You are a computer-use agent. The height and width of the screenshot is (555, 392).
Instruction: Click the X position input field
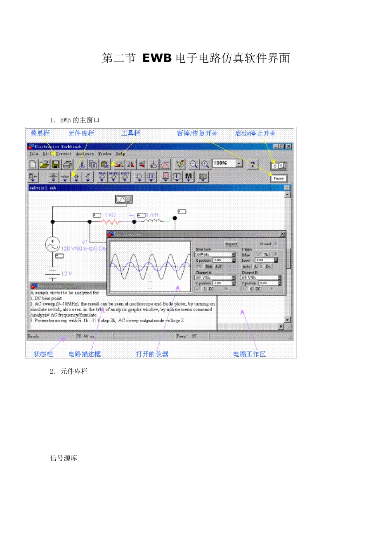tap(222, 260)
